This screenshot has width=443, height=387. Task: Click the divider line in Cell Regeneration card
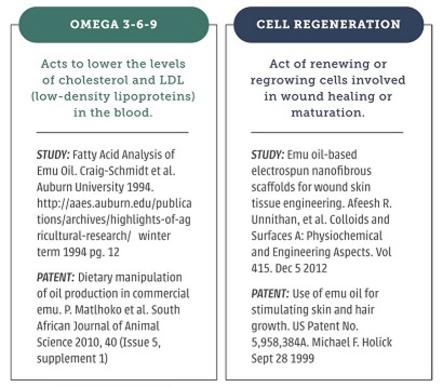327,132
